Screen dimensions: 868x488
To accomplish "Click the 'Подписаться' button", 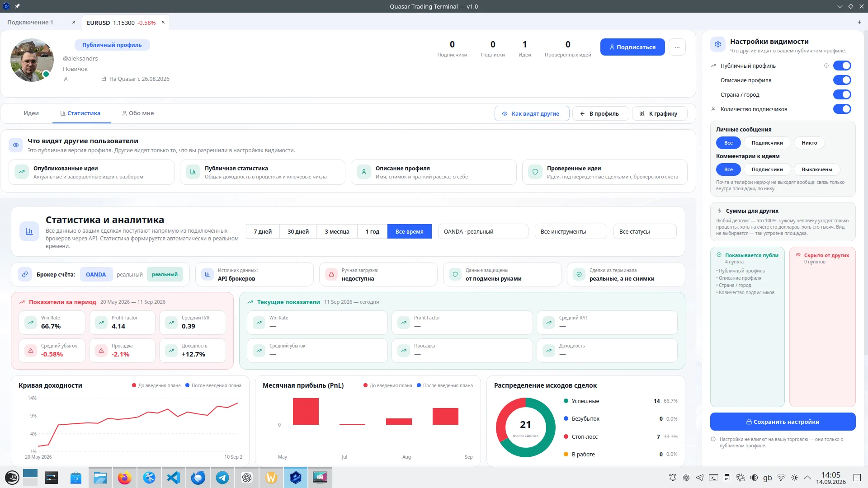I will (x=632, y=47).
